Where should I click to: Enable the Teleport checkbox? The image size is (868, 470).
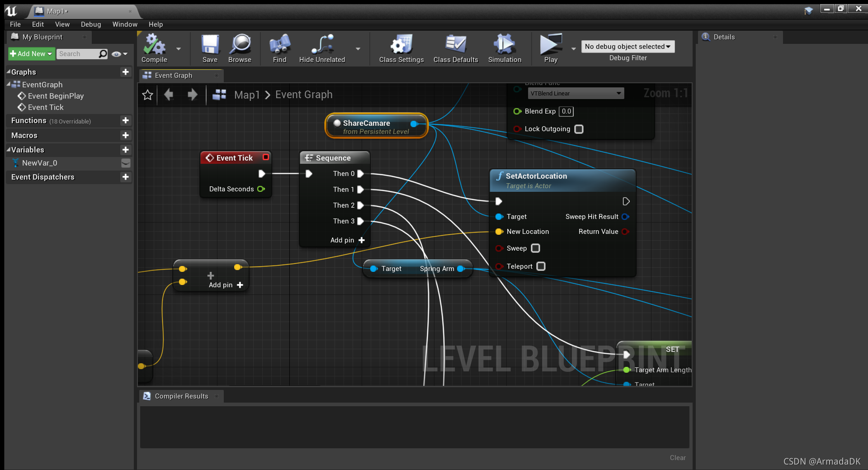coord(541,266)
